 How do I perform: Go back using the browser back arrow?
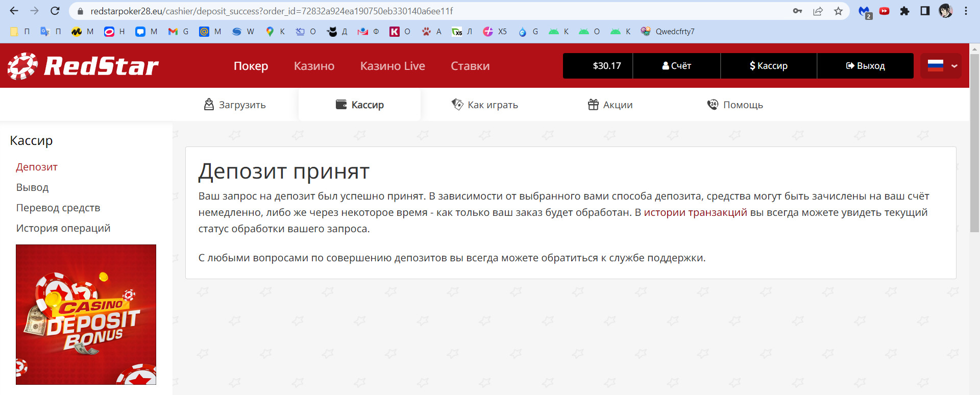(14, 11)
